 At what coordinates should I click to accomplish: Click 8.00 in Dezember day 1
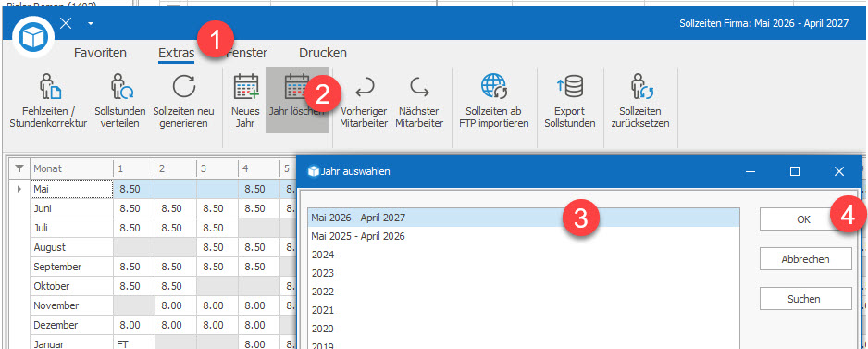pyautogui.click(x=133, y=325)
